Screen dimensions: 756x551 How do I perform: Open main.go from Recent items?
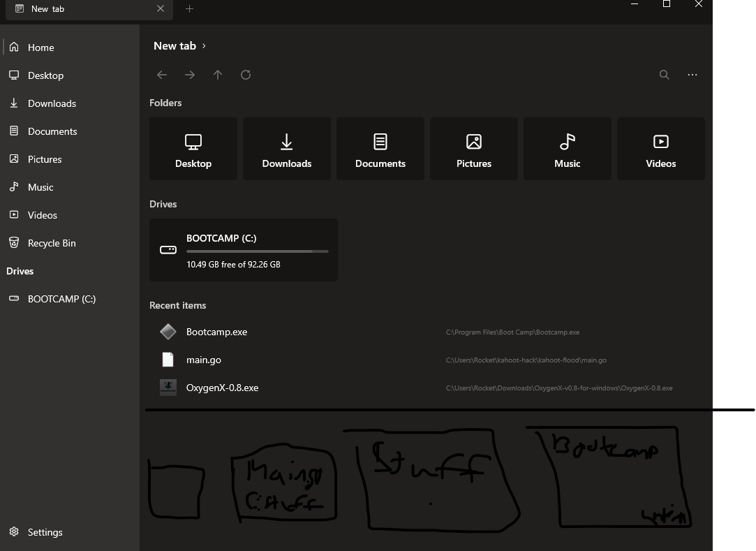click(x=203, y=360)
